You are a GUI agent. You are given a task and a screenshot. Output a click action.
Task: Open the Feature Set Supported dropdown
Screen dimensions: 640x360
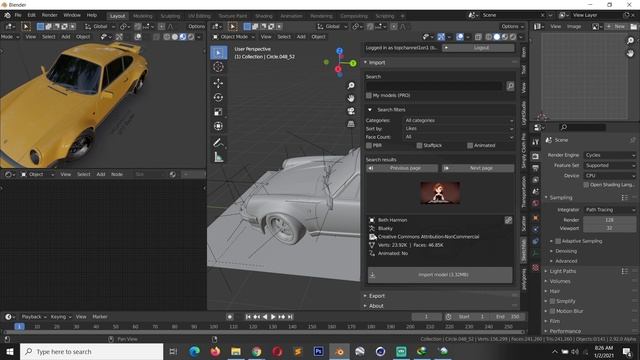pyautogui.click(x=610, y=165)
